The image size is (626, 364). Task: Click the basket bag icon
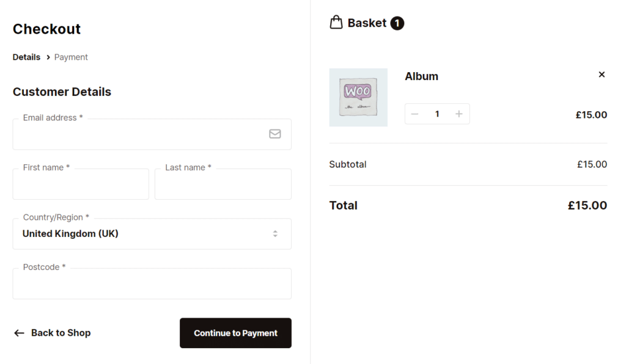coord(336,21)
